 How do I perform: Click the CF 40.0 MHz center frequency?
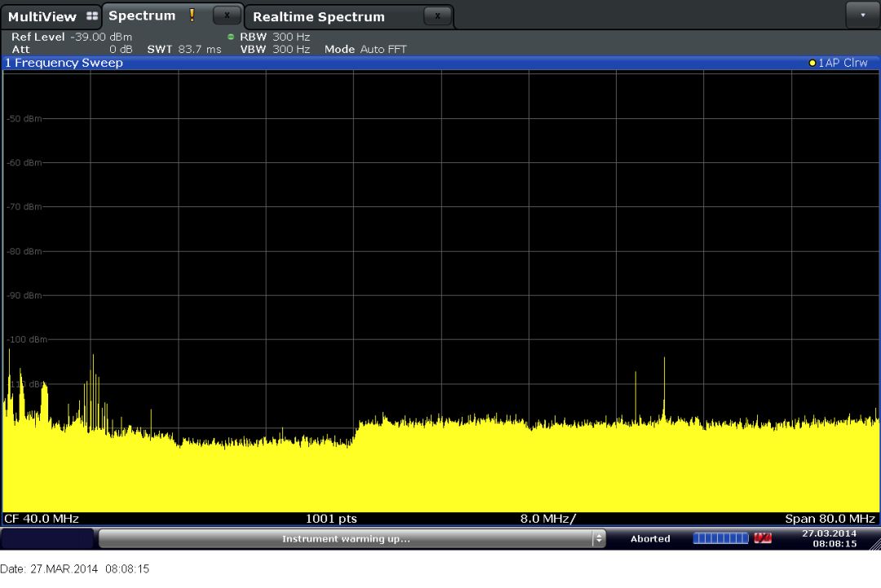point(42,519)
